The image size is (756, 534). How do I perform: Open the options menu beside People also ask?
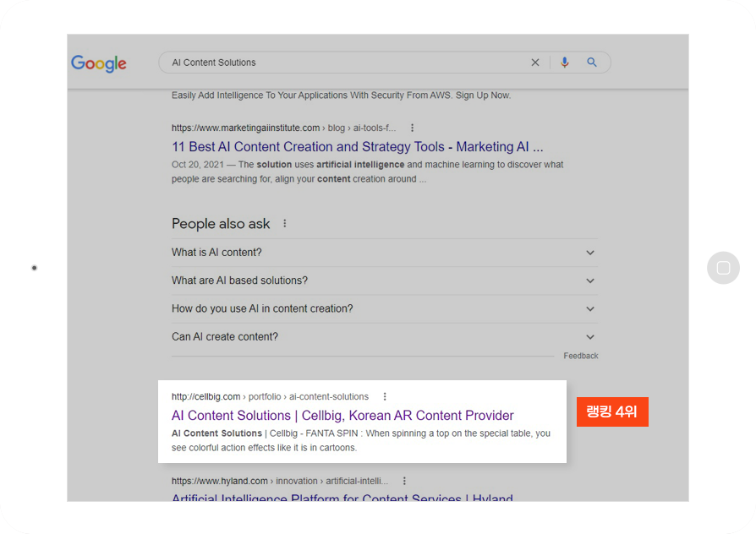[x=285, y=224]
